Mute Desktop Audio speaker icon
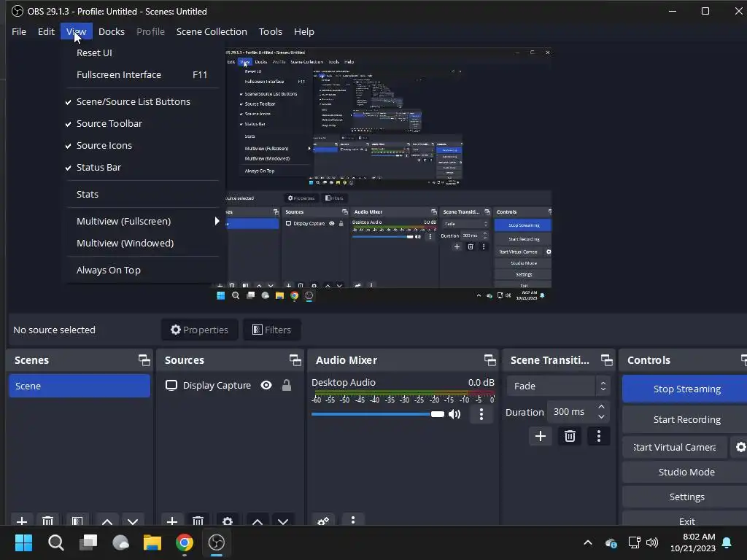The height and width of the screenshot is (560, 747). 455,414
